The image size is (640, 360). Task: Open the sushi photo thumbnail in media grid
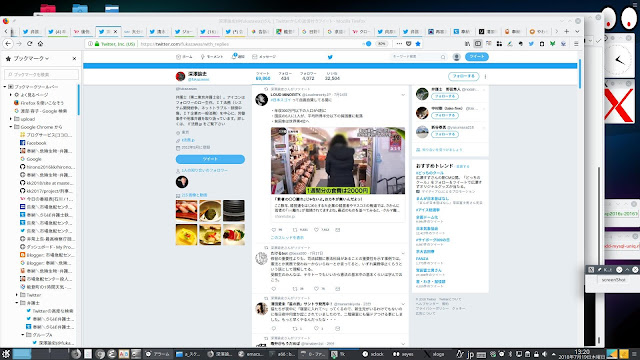point(186,210)
